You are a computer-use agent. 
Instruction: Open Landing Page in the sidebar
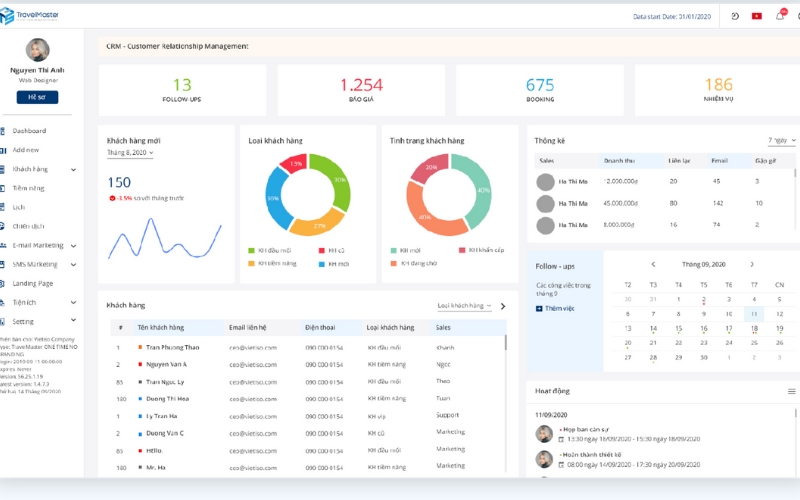pyautogui.click(x=32, y=283)
